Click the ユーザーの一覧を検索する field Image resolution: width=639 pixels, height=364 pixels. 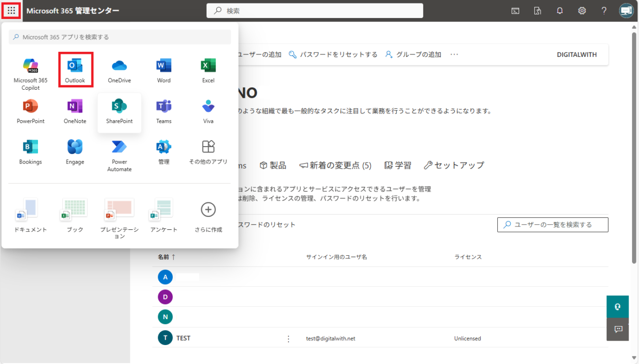coord(553,225)
